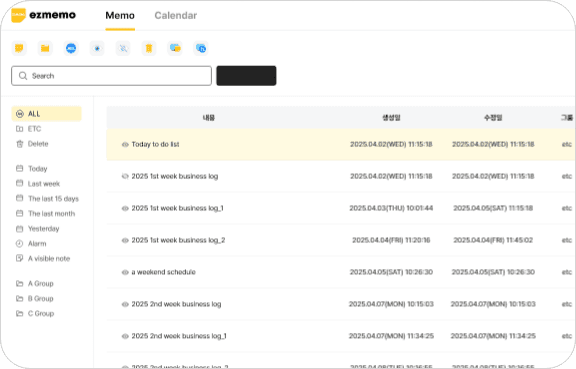Click the clock icon beside Alarm
The height and width of the screenshot is (369, 576).
pyautogui.click(x=19, y=243)
